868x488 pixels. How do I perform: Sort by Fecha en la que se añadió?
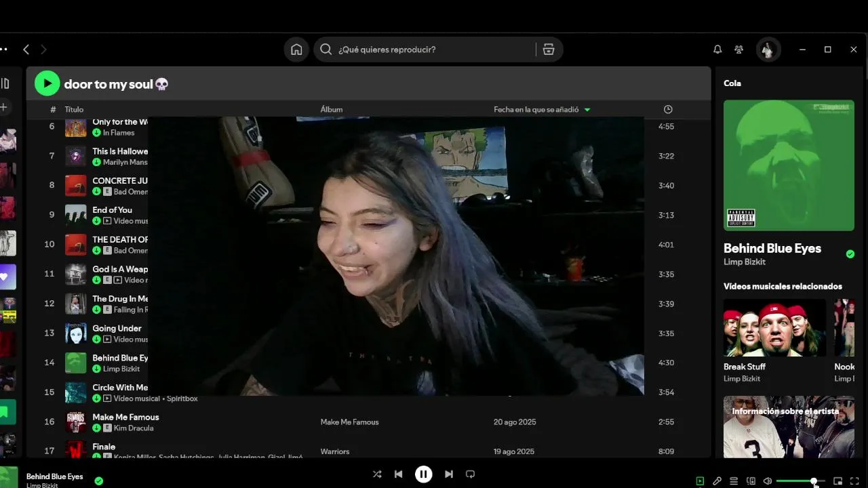(542, 109)
